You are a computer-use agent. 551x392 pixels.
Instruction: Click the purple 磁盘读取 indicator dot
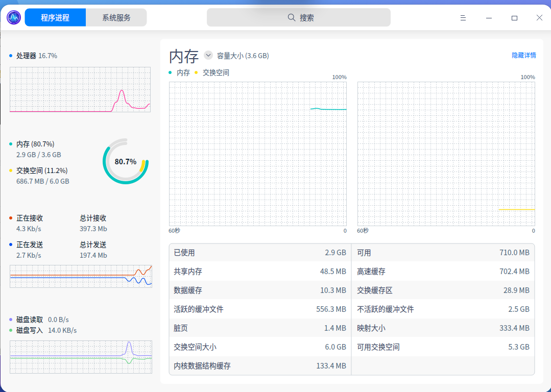11,320
